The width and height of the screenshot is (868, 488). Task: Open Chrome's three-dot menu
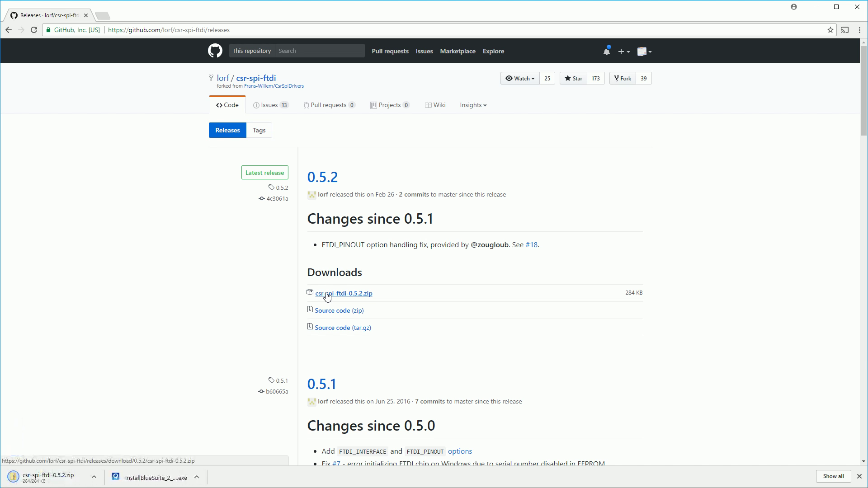tap(859, 30)
